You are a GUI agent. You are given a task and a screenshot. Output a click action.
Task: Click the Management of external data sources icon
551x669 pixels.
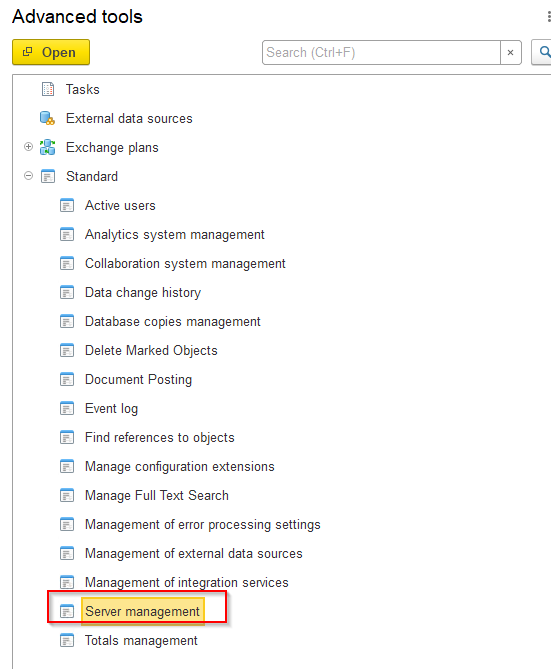pyautogui.click(x=67, y=553)
